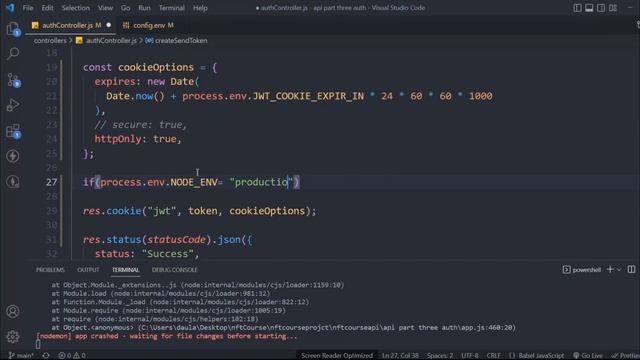Toggle primary sidebar layout icon
The height and width of the screenshot is (360, 640).
(x=577, y=8)
